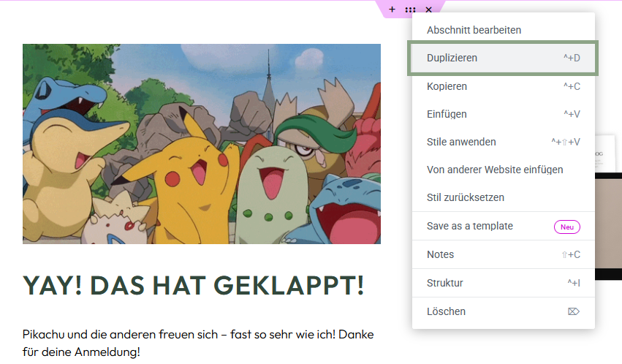Click Stile anwenden option
The image size is (622, 364).
[504, 142]
